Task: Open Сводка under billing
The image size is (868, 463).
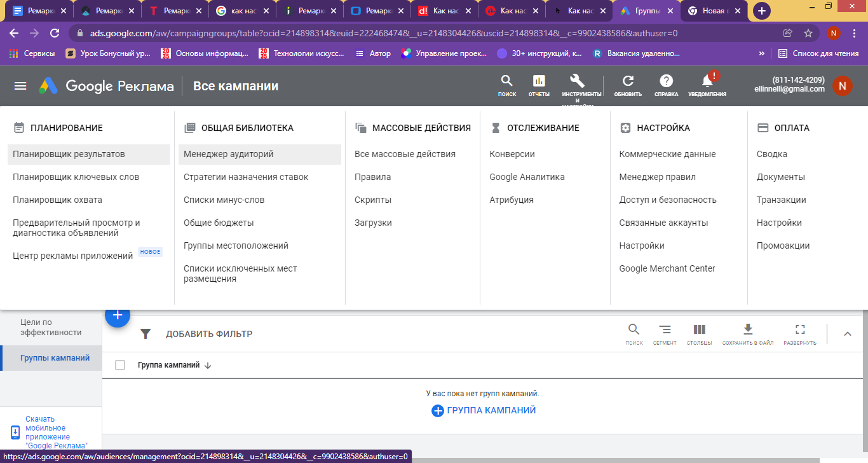Action: [772, 154]
